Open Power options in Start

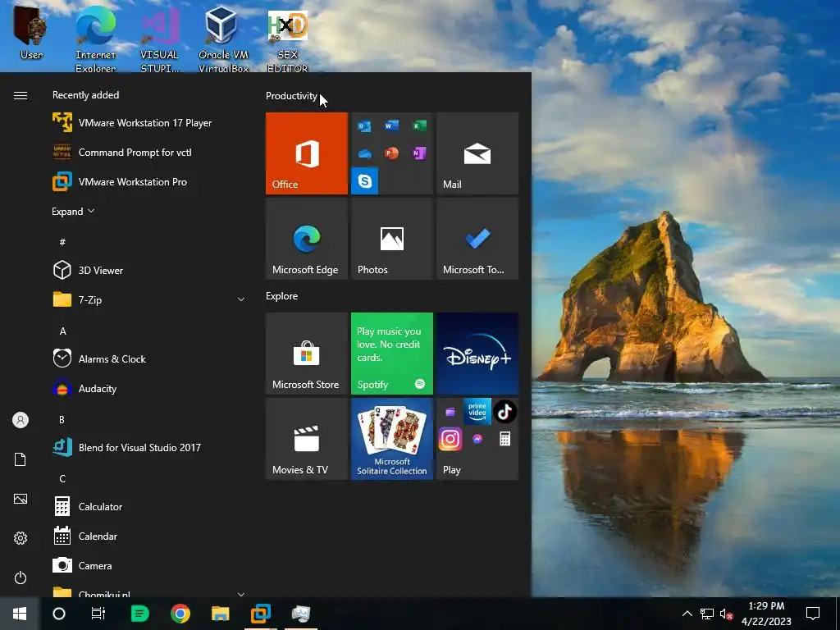[x=21, y=577]
